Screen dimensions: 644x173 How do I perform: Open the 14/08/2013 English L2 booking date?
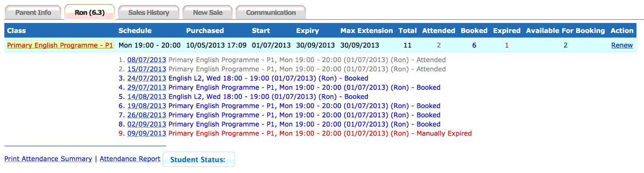[147, 97]
